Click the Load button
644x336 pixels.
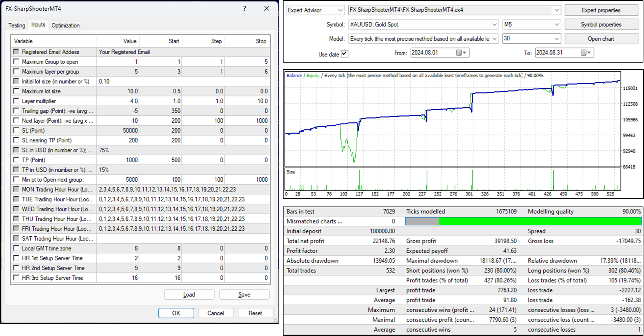coord(189,295)
